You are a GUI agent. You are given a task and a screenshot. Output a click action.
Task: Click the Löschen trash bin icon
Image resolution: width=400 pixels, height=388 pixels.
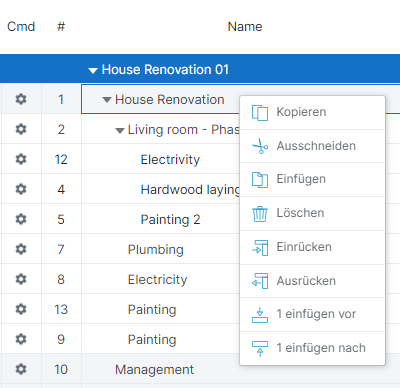point(260,214)
